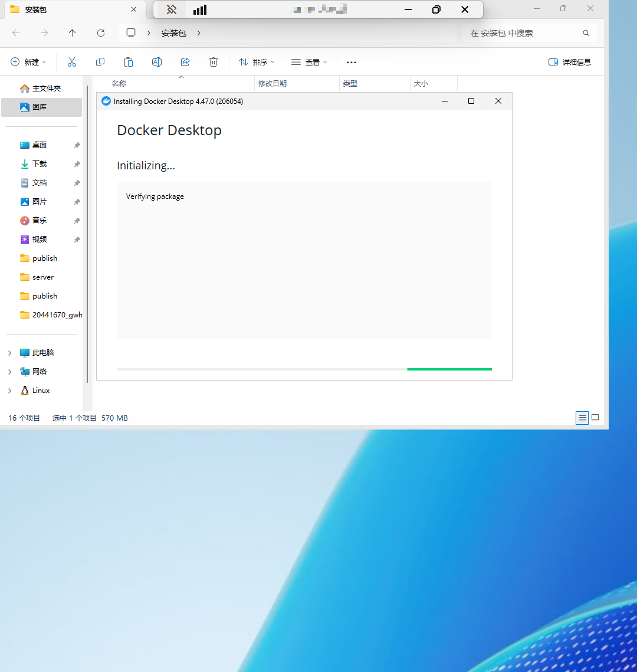This screenshot has height=672, width=637.
Task: Switch to details list view icon
Action: point(582,418)
